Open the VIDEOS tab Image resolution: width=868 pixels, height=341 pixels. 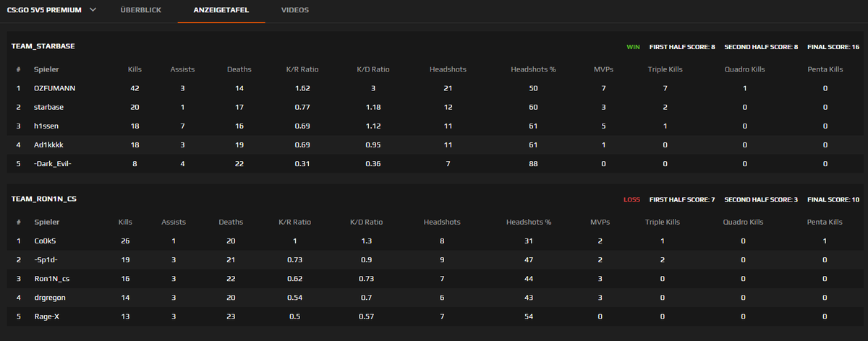[x=295, y=11]
